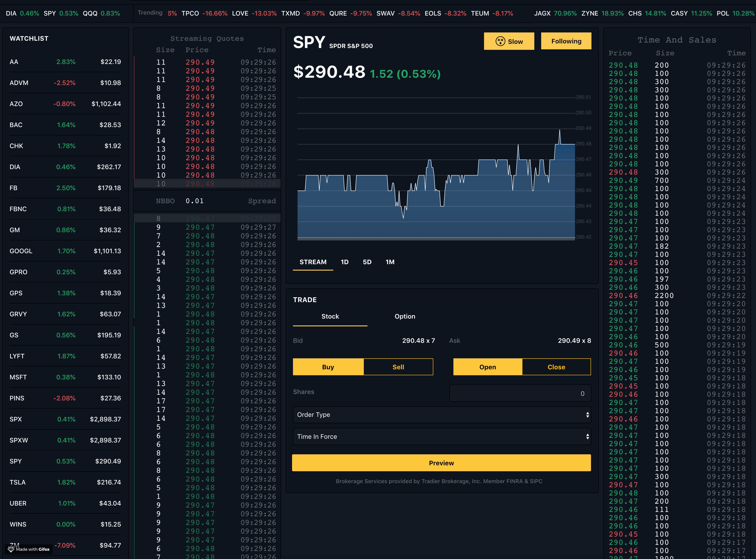Select BAC in the watchlist

pos(65,125)
